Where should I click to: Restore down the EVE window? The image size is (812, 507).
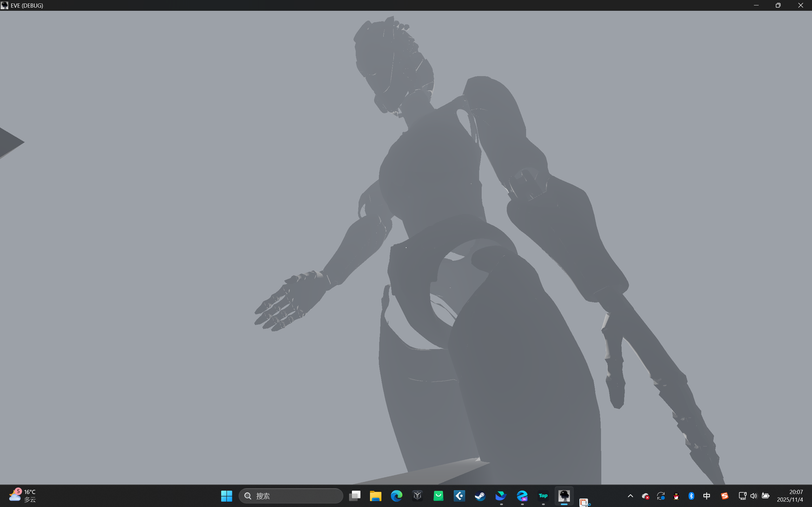tap(778, 5)
